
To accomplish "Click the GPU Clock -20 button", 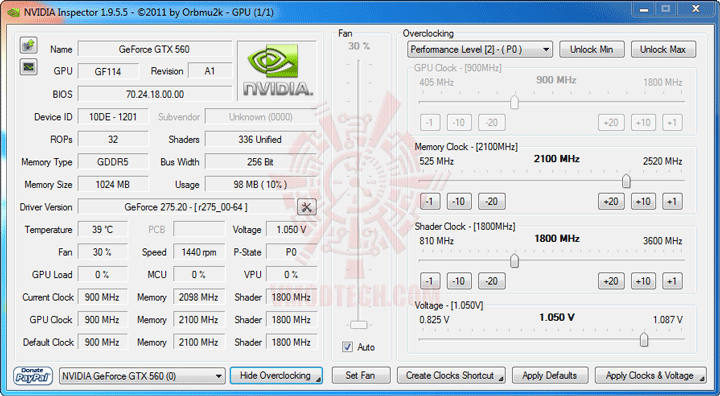I will (492, 122).
